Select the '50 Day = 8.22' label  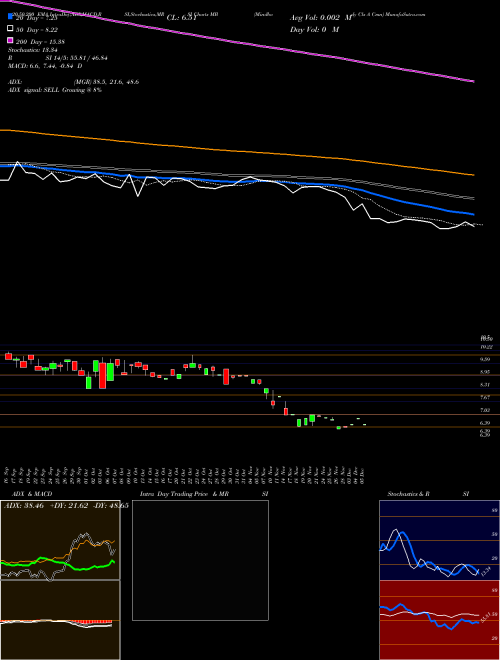[39, 30]
